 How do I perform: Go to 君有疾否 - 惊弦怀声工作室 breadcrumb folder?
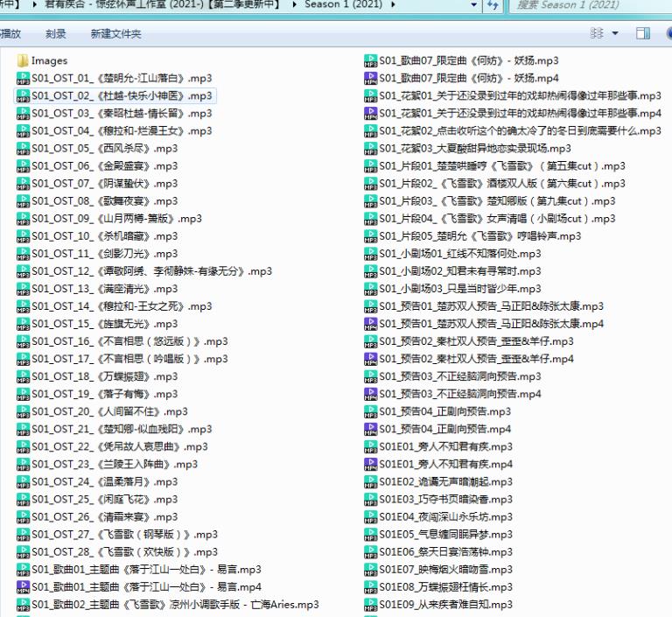point(163,4)
